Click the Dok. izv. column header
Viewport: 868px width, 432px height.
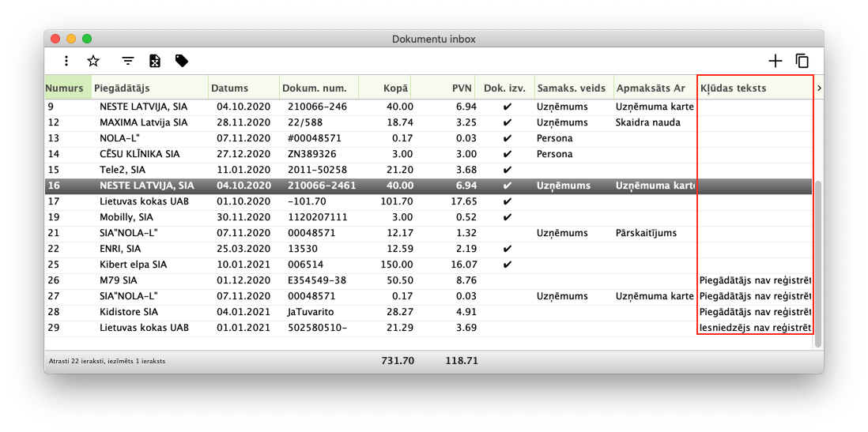pyautogui.click(x=505, y=88)
